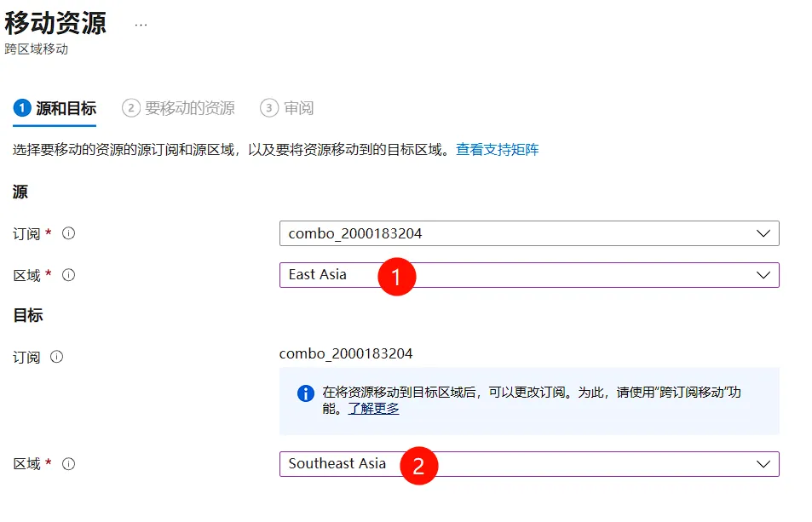Click the info icon beside source 区域
This screenshot has width=812, height=522.
[x=69, y=275]
